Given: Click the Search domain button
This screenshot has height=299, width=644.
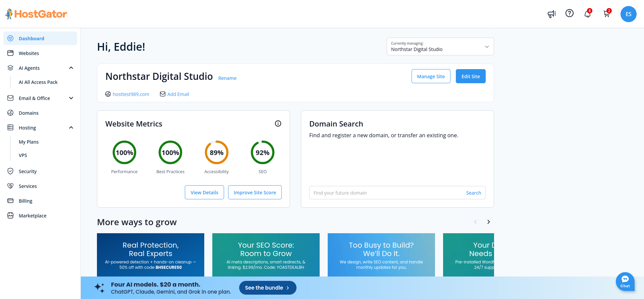Looking at the screenshot, I should [474, 193].
